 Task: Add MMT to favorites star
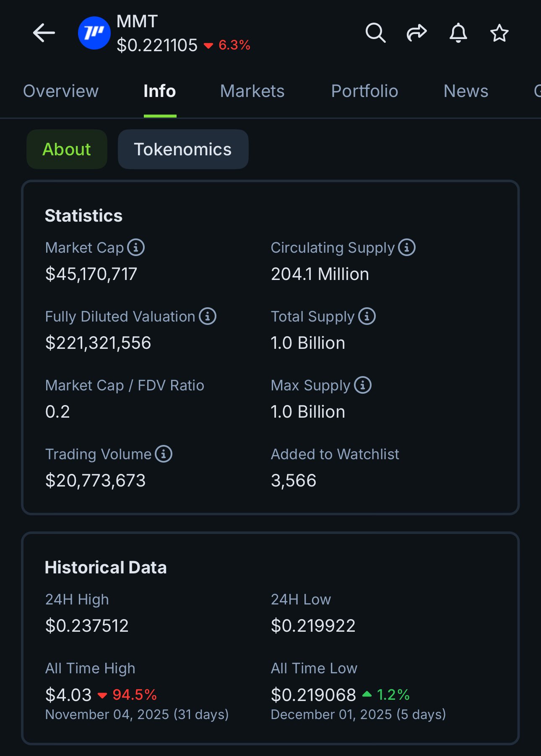[499, 33]
